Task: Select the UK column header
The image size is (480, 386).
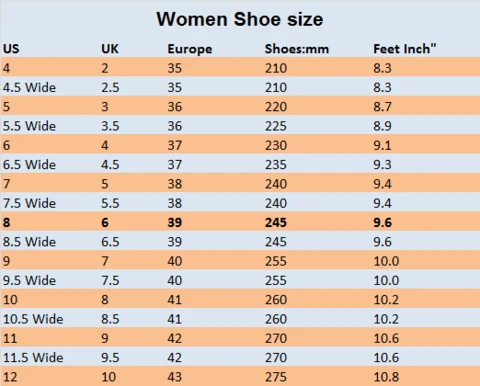Action: point(110,49)
